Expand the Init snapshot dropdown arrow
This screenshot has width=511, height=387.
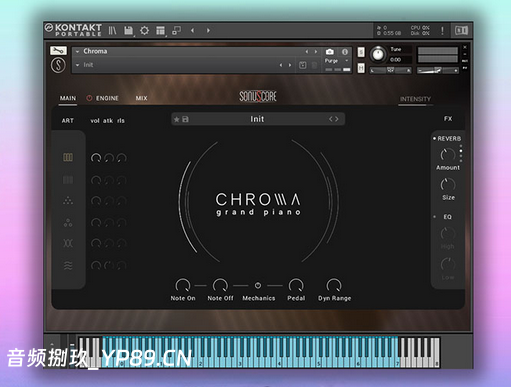point(77,65)
